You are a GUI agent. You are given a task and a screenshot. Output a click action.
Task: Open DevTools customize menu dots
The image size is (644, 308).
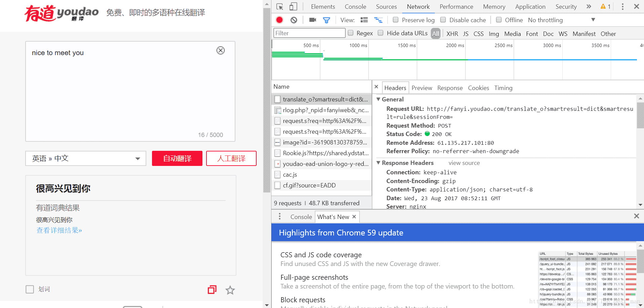[622, 6]
